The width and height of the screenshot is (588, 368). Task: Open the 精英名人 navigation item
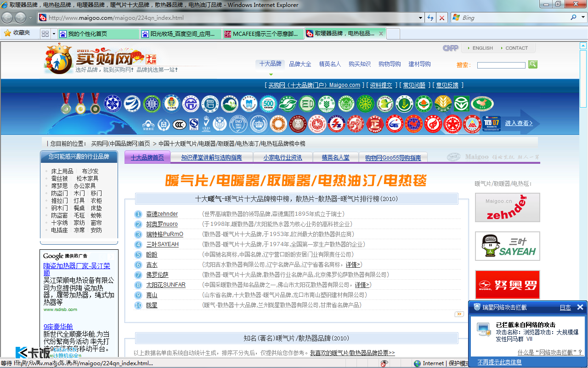[x=330, y=64]
